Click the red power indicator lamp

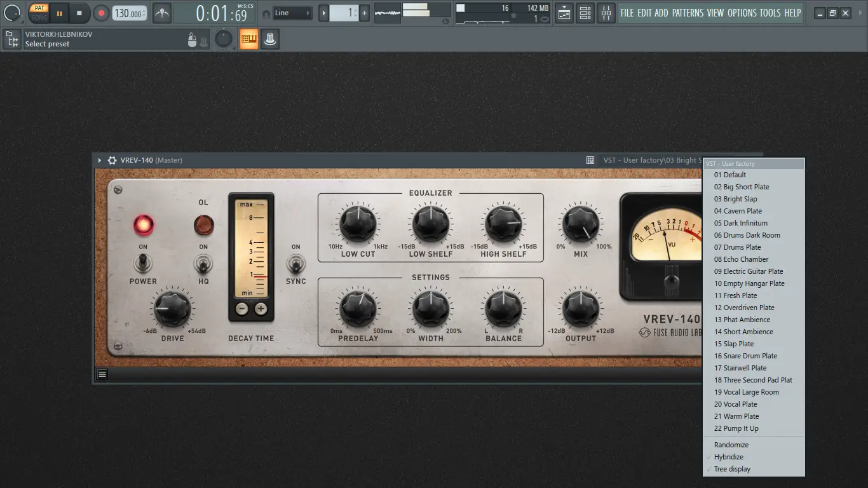(x=143, y=224)
